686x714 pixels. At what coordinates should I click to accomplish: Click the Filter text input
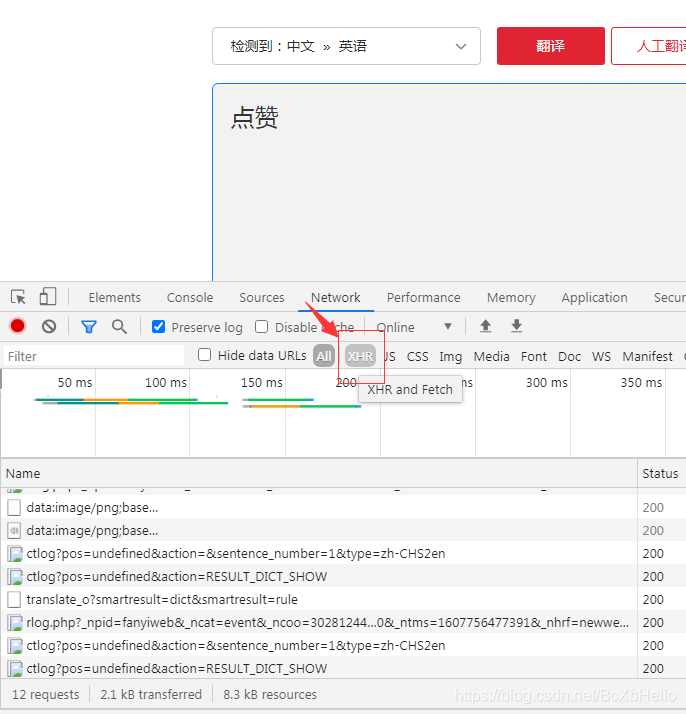(94, 356)
